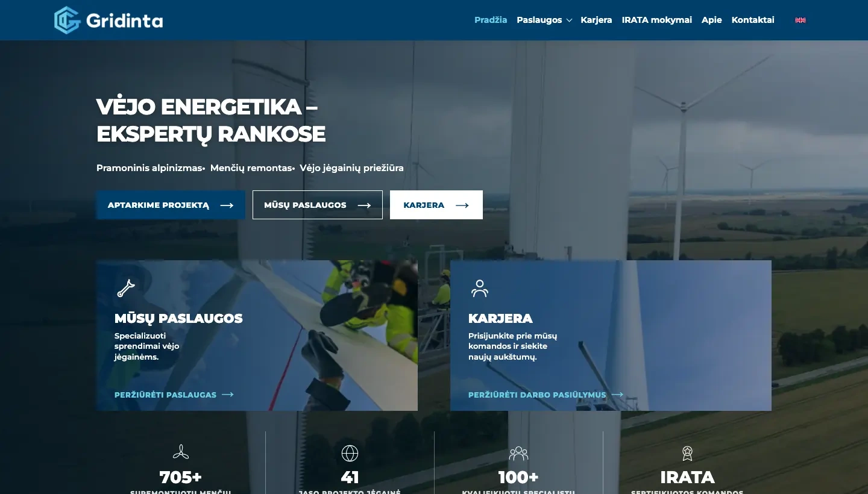Image resolution: width=868 pixels, height=494 pixels.
Task: Click the IRATA statistic heading
Action: click(687, 477)
